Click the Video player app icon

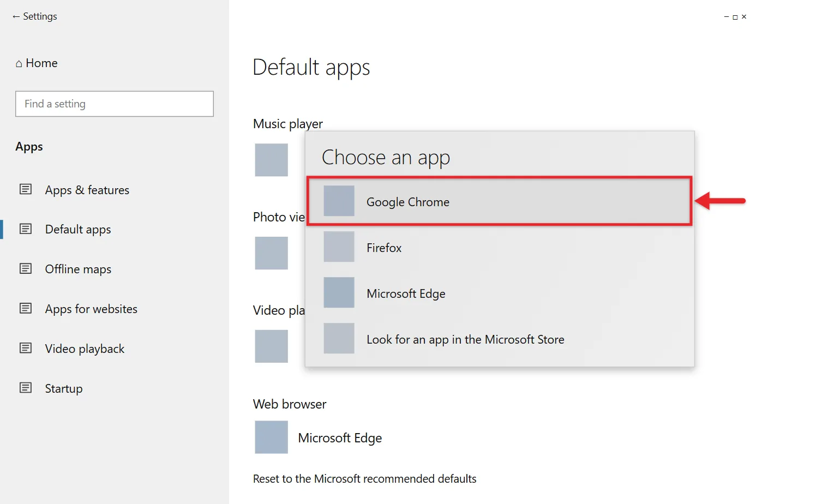pyautogui.click(x=271, y=346)
